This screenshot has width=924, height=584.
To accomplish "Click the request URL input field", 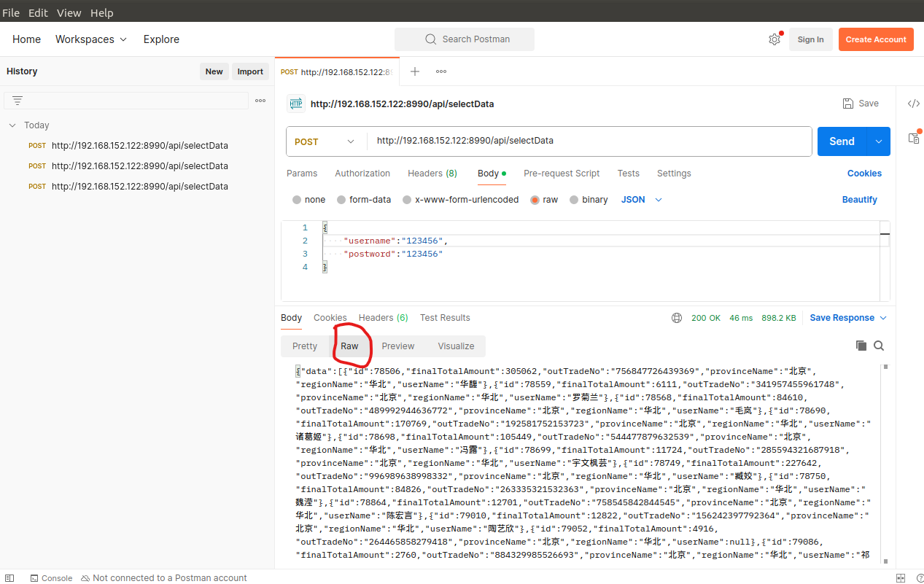I will pos(589,141).
